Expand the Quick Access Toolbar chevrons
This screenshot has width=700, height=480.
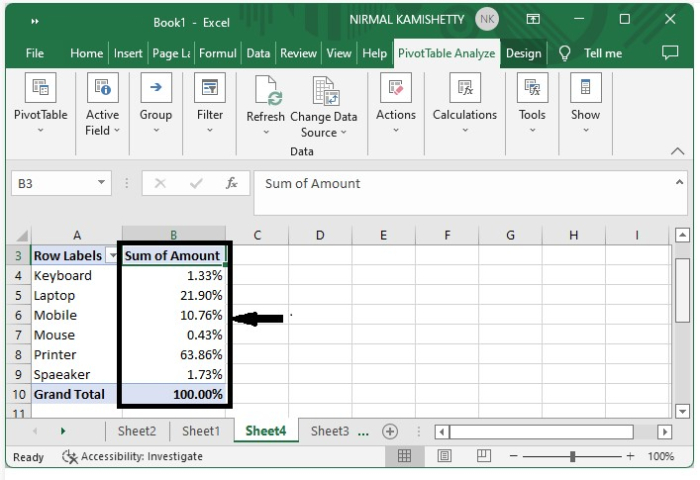click(35, 21)
